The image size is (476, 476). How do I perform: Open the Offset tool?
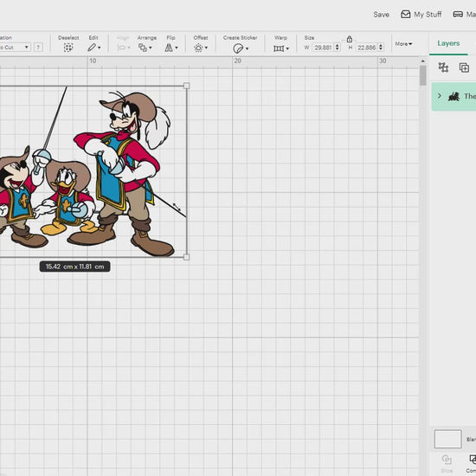coord(198,48)
